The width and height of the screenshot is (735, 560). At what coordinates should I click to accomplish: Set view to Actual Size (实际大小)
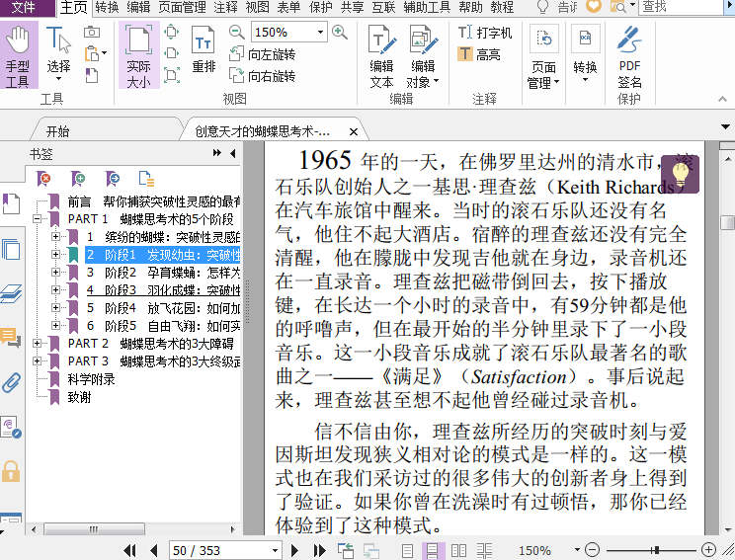coord(138,55)
